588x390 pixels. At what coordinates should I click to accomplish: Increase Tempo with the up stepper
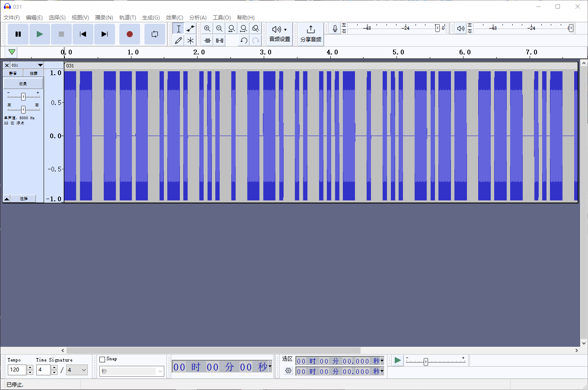pos(30,368)
